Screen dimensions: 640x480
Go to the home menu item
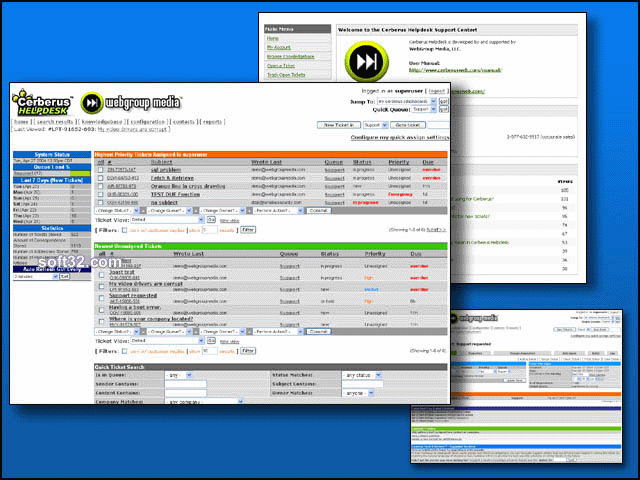pyautogui.click(x=21, y=122)
